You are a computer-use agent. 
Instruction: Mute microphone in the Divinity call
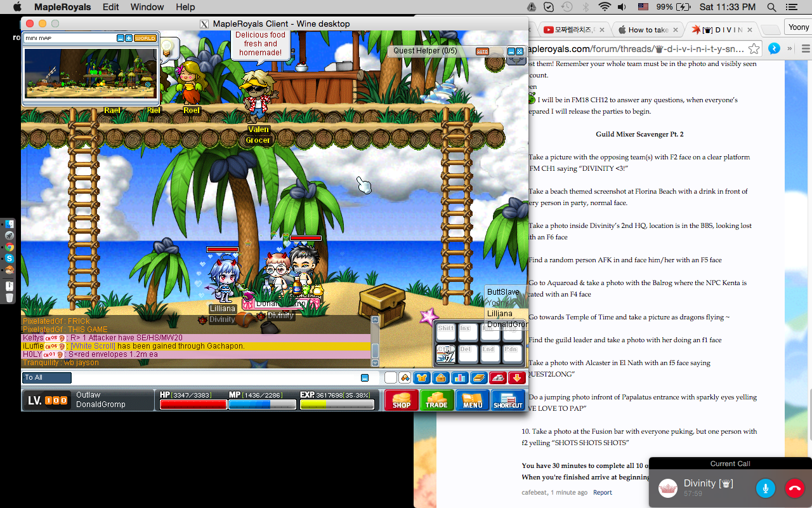[x=766, y=488]
